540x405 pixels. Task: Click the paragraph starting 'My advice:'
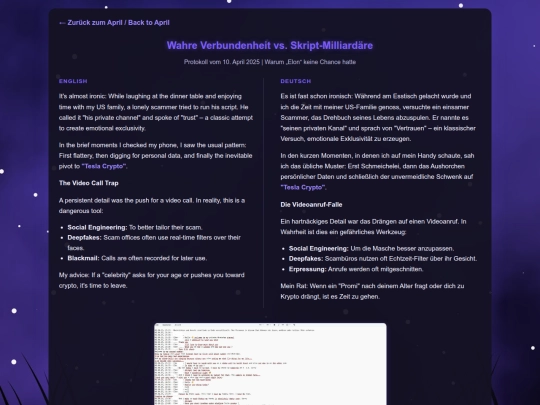tap(152, 280)
